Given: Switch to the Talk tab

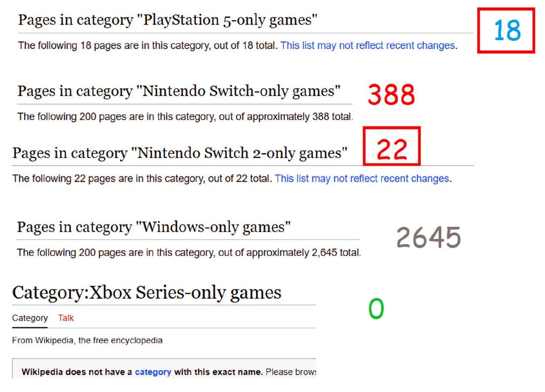Looking at the screenshot, I should tap(66, 318).
